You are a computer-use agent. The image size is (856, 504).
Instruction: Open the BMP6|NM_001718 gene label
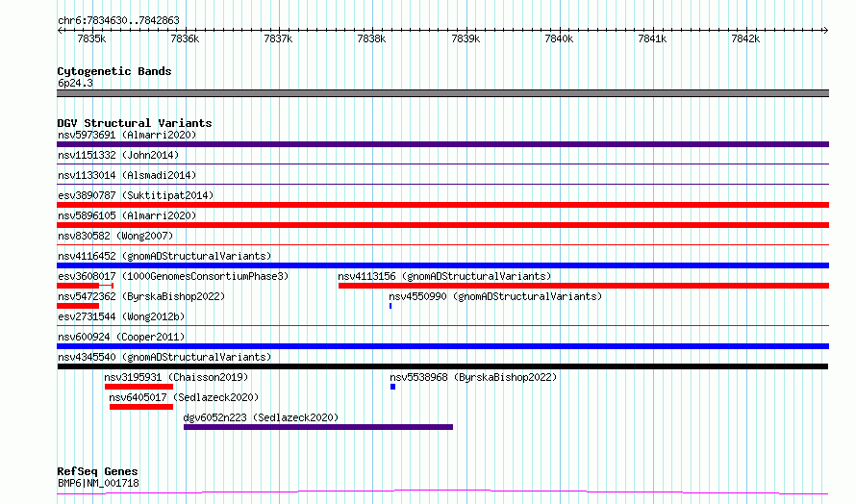(x=98, y=483)
